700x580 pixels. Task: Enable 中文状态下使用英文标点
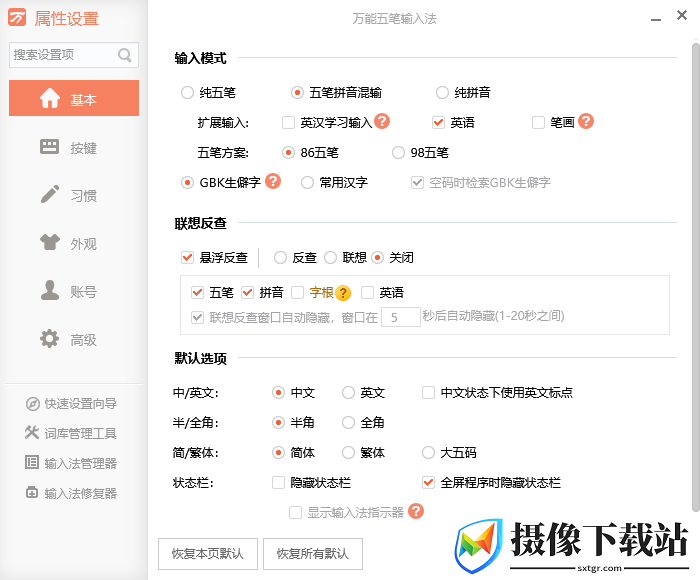(x=428, y=392)
